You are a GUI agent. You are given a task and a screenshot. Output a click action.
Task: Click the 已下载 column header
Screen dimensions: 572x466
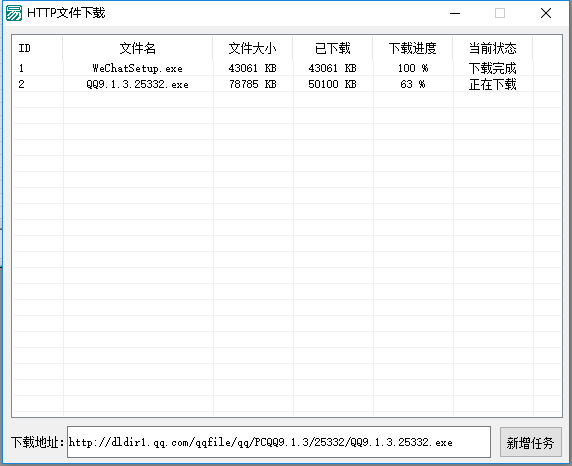pos(333,48)
